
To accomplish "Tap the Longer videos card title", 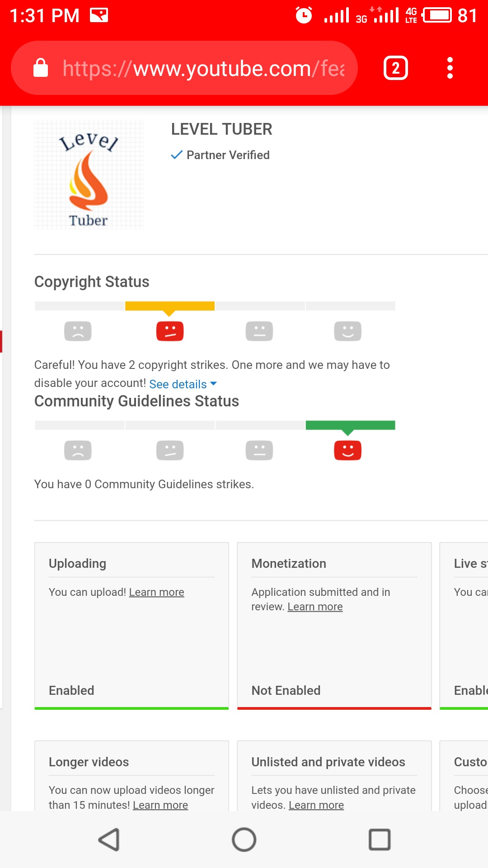I will pos(89,762).
